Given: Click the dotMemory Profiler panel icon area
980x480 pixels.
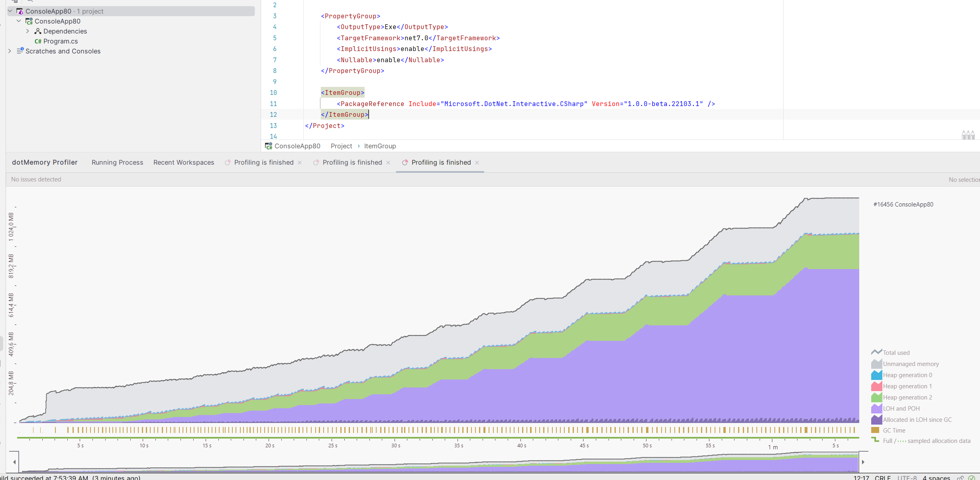Looking at the screenshot, I should pos(45,162).
